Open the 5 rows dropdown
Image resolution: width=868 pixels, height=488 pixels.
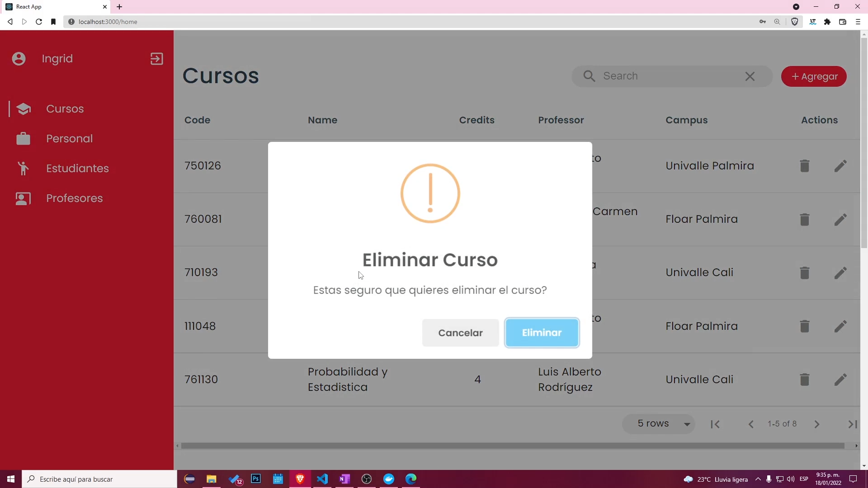tap(659, 424)
